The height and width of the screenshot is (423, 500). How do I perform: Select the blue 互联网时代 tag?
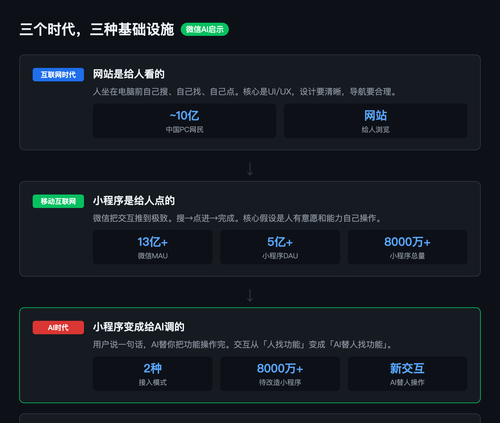(x=58, y=75)
